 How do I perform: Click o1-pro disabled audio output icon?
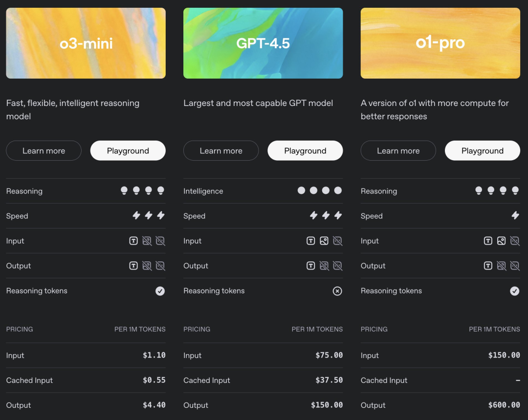click(x=515, y=266)
